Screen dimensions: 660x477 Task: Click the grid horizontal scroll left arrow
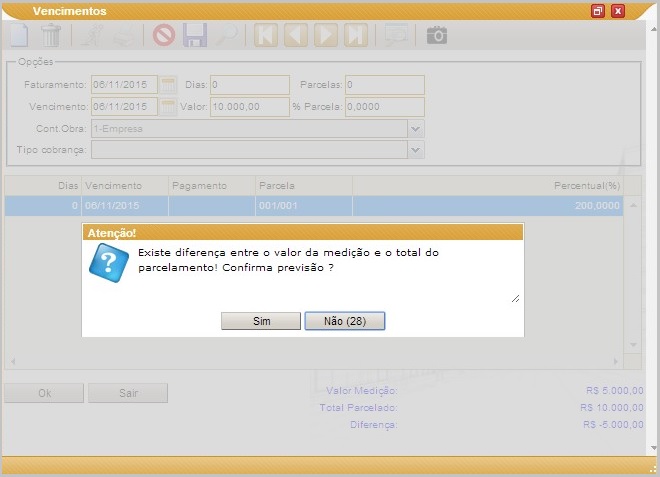point(13,361)
